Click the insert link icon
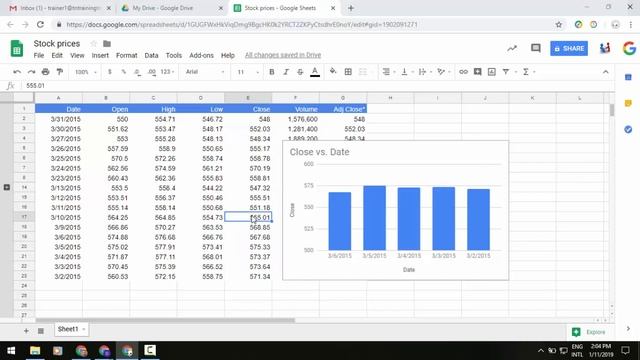Image resolution: width=640 pixels, height=360 pixels. point(463,72)
